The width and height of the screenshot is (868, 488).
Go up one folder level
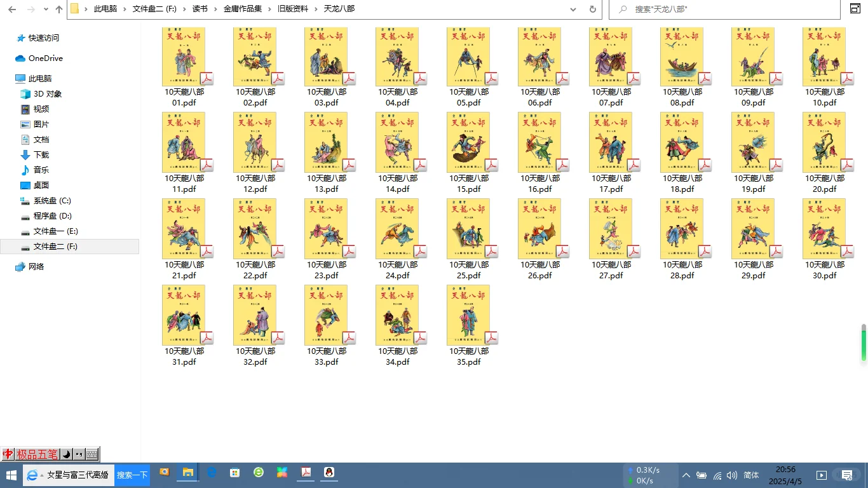click(x=59, y=10)
